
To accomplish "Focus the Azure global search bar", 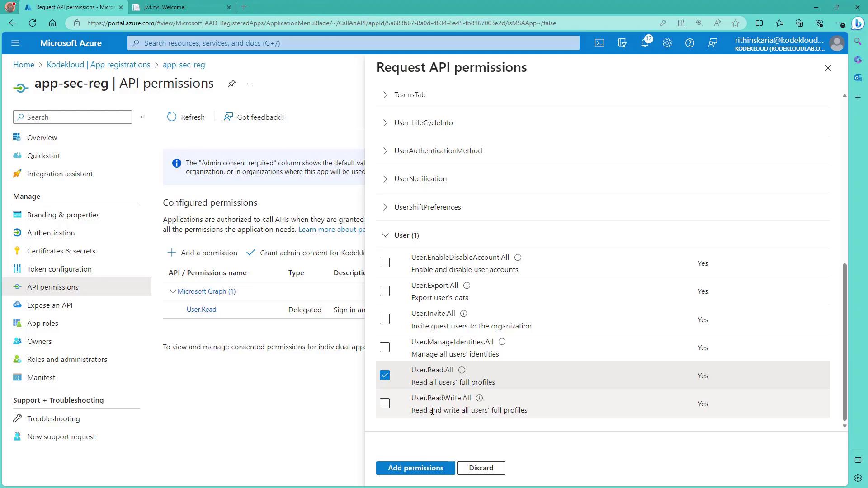I will (354, 43).
